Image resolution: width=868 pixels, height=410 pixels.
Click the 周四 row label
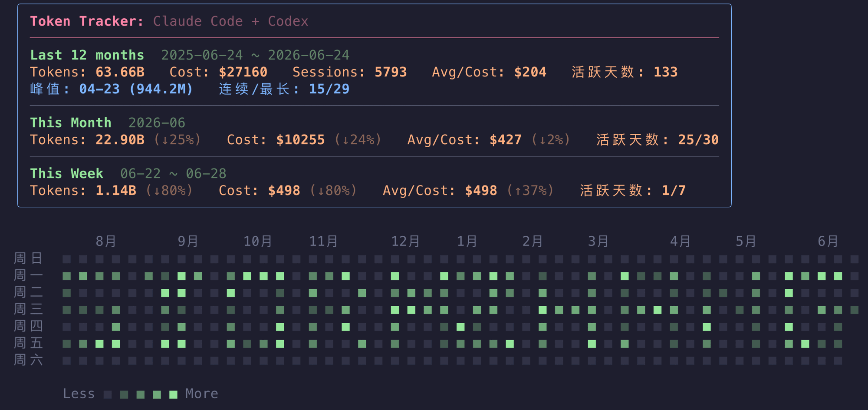tap(28, 326)
